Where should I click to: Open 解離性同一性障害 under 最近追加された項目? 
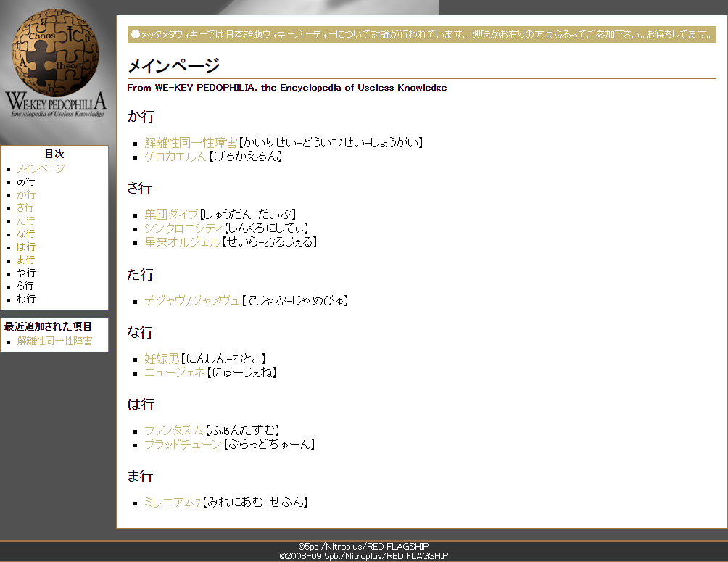pyautogui.click(x=54, y=341)
